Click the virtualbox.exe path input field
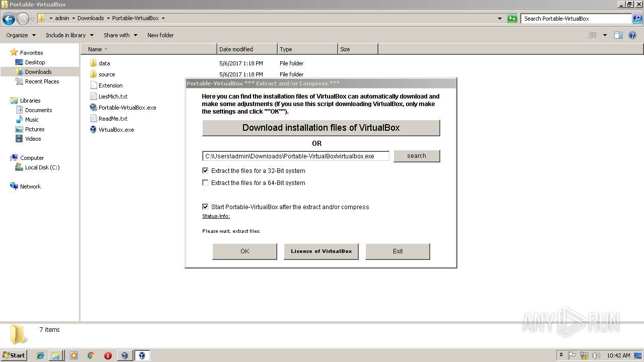The height and width of the screenshot is (362, 644). pos(296,156)
